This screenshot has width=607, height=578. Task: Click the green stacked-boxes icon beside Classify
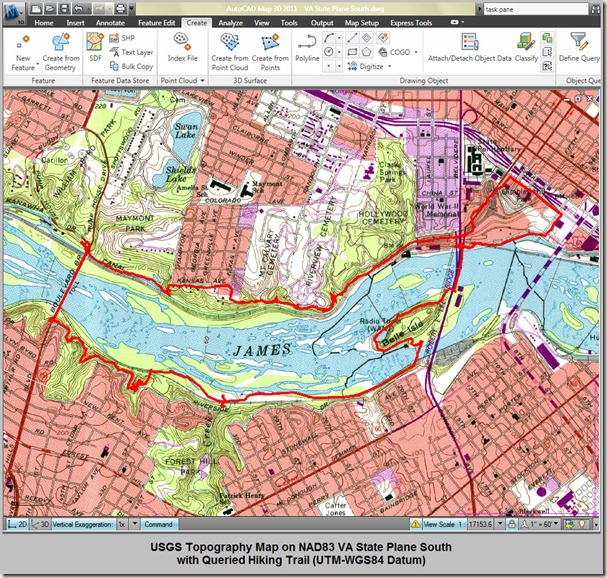click(x=547, y=38)
